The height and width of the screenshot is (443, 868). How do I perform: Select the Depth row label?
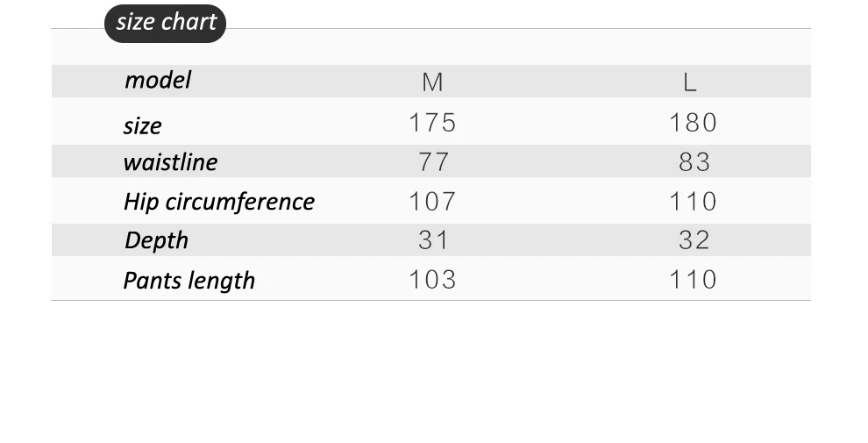[x=156, y=240]
